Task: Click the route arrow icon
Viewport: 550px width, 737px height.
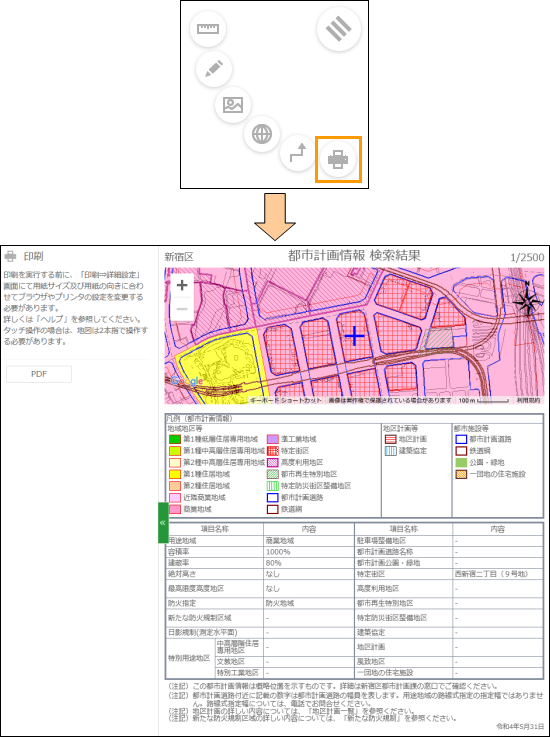Action: coord(298,154)
